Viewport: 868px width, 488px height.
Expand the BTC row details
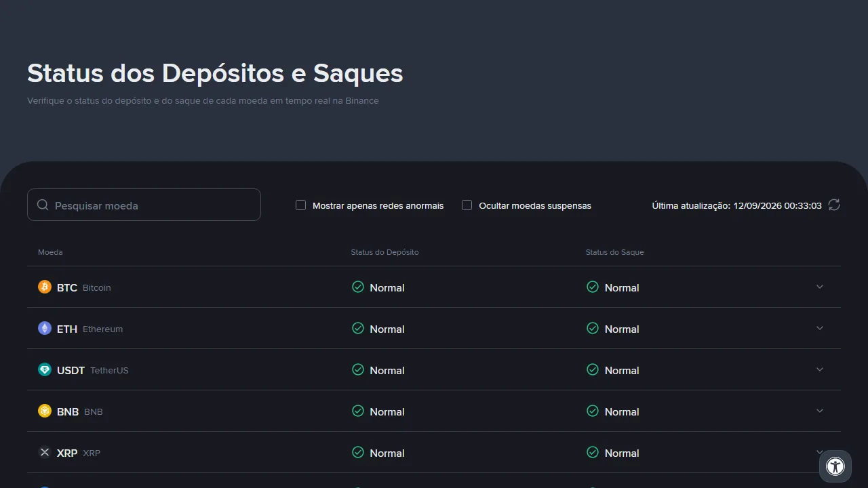coord(820,287)
